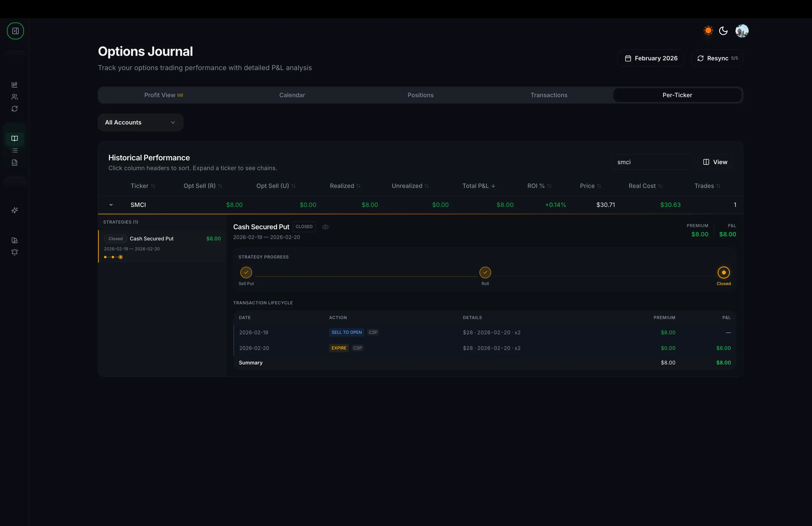The height and width of the screenshot is (526, 812).
Task: Open the theme swatch sidebar icon
Action: 14,240
